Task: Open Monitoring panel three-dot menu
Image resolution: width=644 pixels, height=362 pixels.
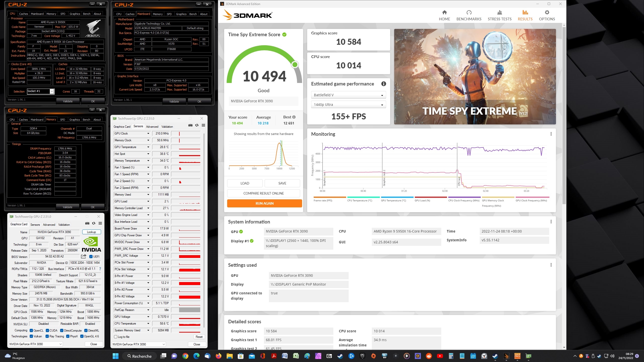Action: point(551,134)
